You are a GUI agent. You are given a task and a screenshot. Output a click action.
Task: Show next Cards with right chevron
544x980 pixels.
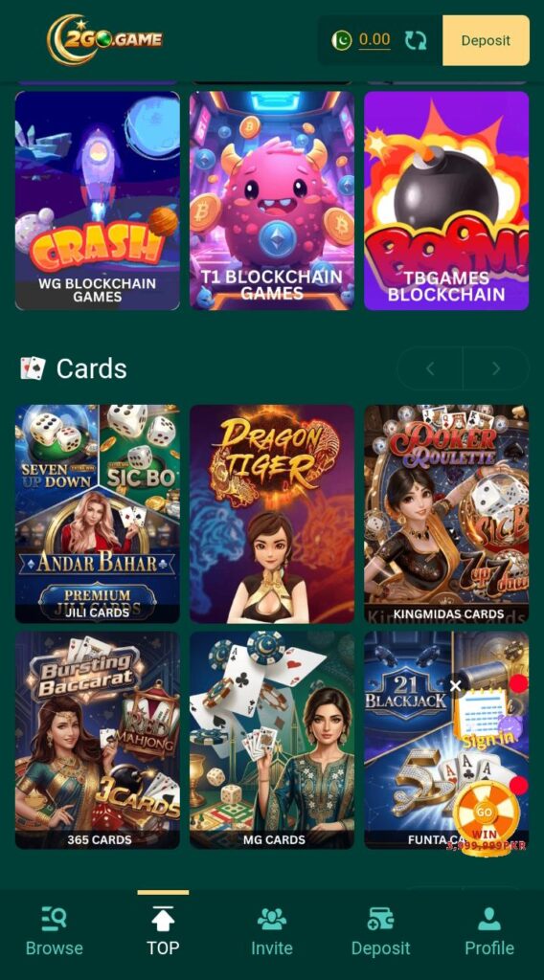tap(496, 368)
